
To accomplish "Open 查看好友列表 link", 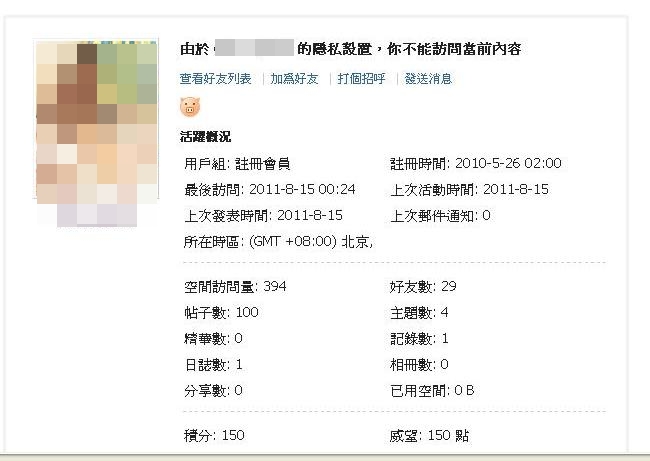I will pyautogui.click(x=215, y=78).
